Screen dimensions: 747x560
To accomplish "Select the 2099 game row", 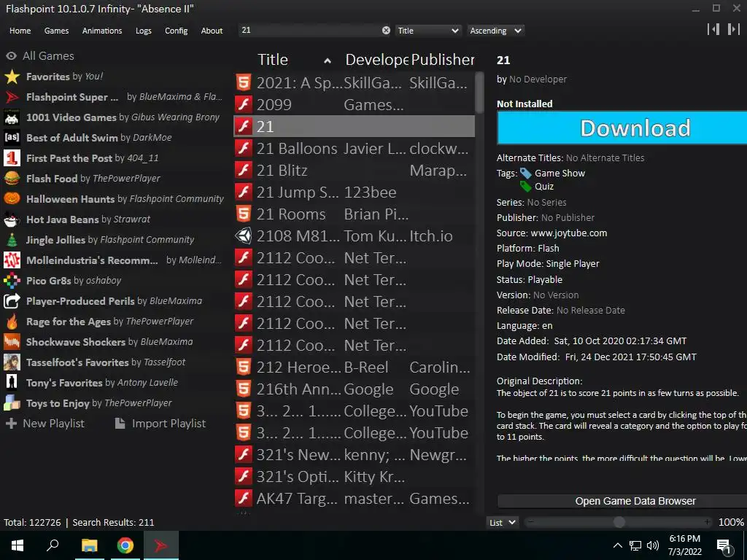I will (x=354, y=105).
